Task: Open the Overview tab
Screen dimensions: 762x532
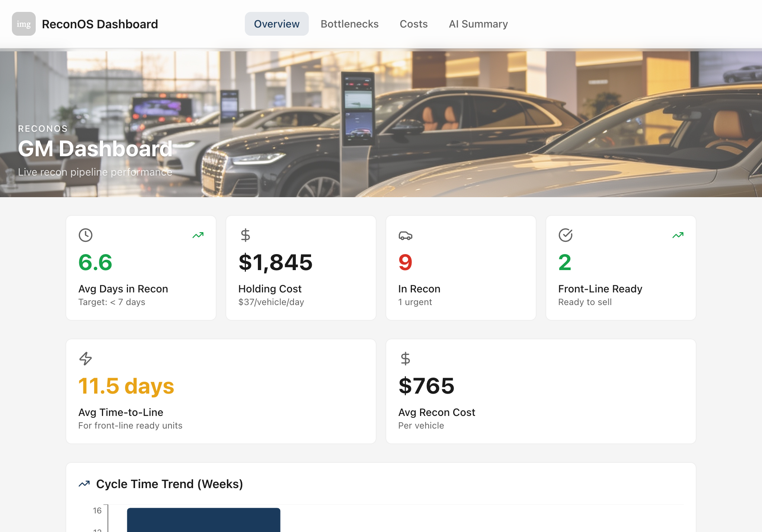Action: pyautogui.click(x=276, y=24)
